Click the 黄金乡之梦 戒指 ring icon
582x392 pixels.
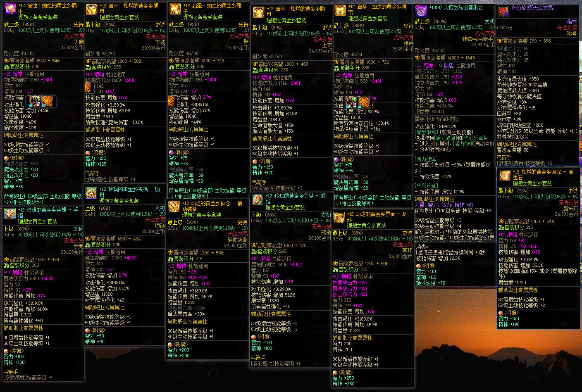click(258, 199)
